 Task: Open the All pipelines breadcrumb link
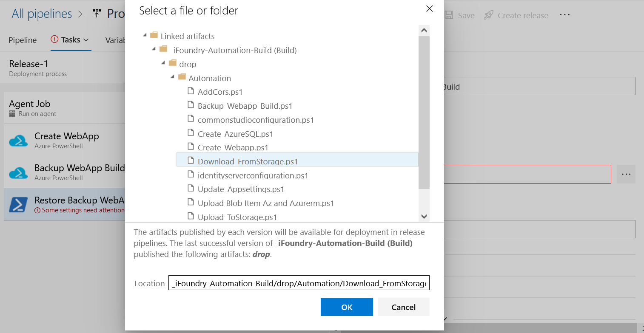click(42, 14)
